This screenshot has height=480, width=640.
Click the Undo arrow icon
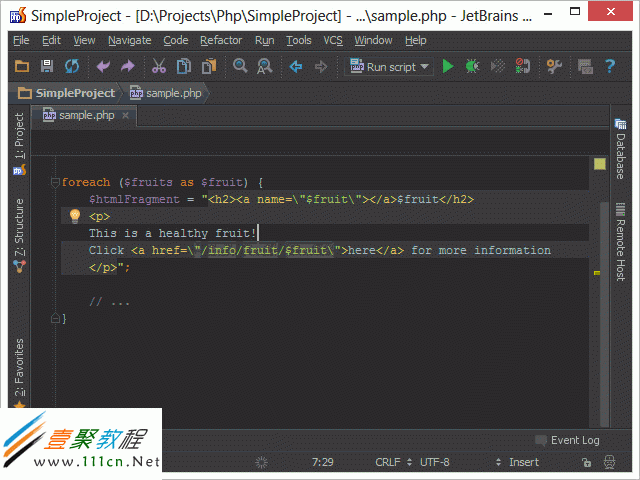(x=103, y=66)
